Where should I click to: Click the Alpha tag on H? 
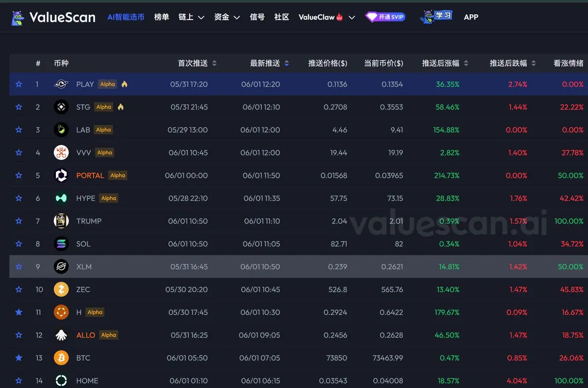[95, 313]
